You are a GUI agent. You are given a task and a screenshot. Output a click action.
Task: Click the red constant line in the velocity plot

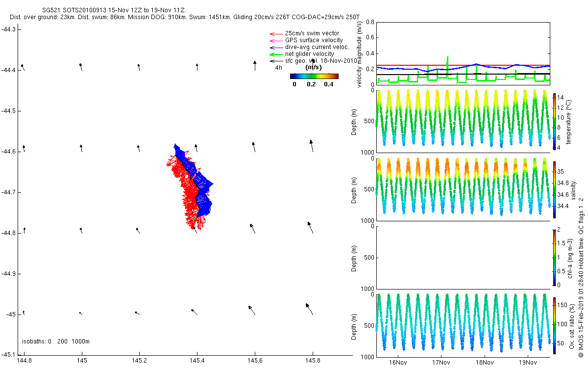tap(463, 65)
